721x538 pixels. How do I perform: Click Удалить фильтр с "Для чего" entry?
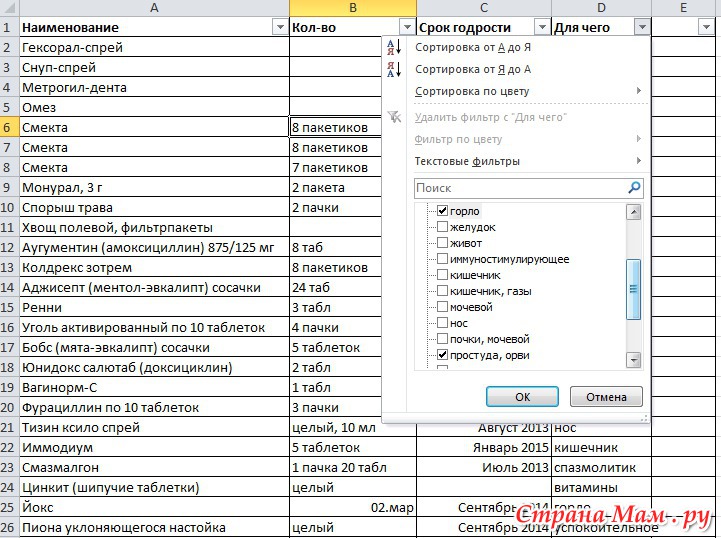516,117
